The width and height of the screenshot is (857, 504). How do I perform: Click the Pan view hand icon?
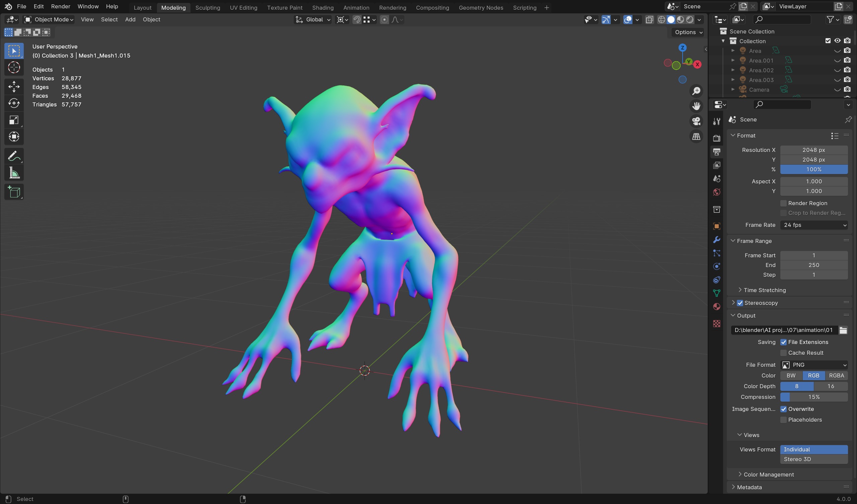(696, 106)
